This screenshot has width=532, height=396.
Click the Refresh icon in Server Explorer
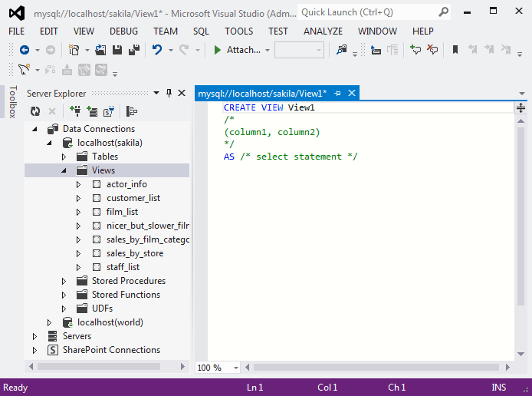click(35, 111)
